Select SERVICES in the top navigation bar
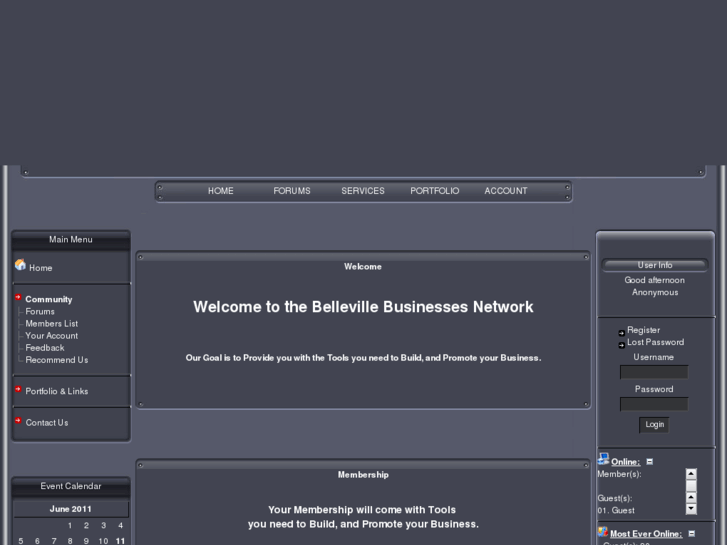 pos(363,191)
